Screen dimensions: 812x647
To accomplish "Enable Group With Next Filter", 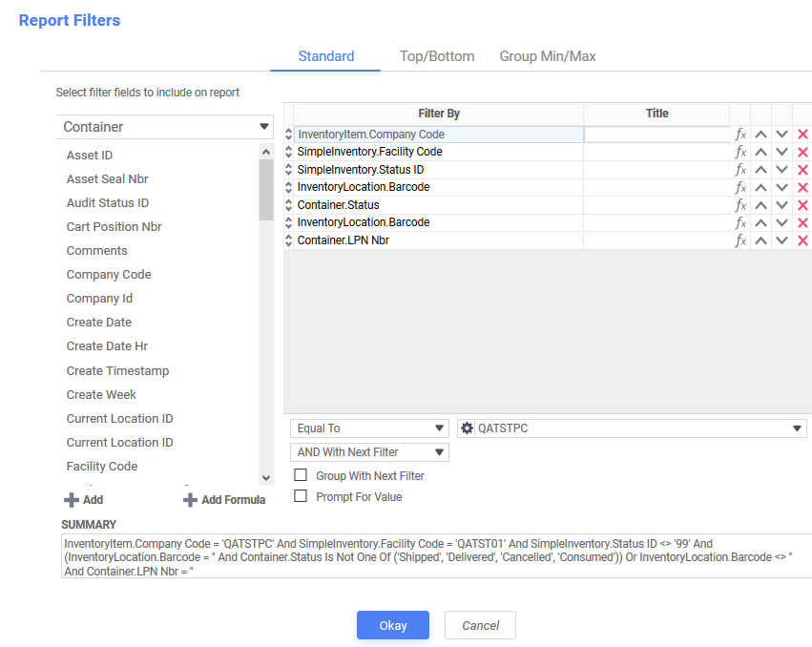I will 301,475.
